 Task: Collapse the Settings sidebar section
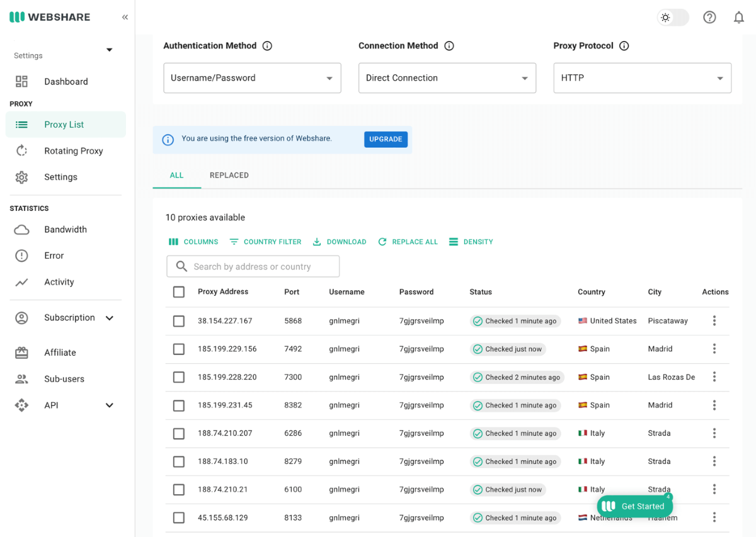coord(108,50)
